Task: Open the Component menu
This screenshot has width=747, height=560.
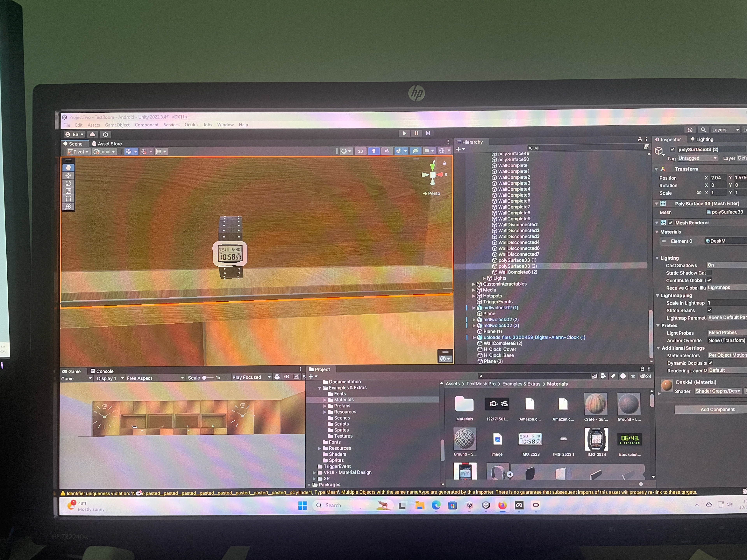Action: point(146,125)
